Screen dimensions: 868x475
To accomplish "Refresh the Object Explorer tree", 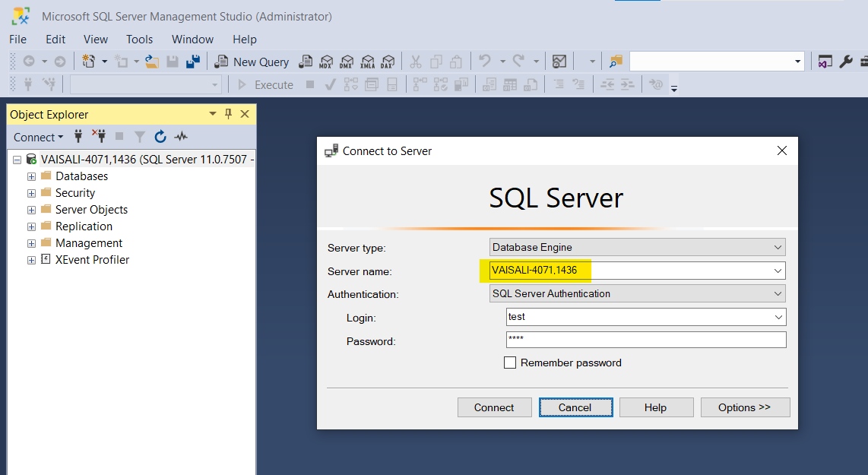I will 160,137.
